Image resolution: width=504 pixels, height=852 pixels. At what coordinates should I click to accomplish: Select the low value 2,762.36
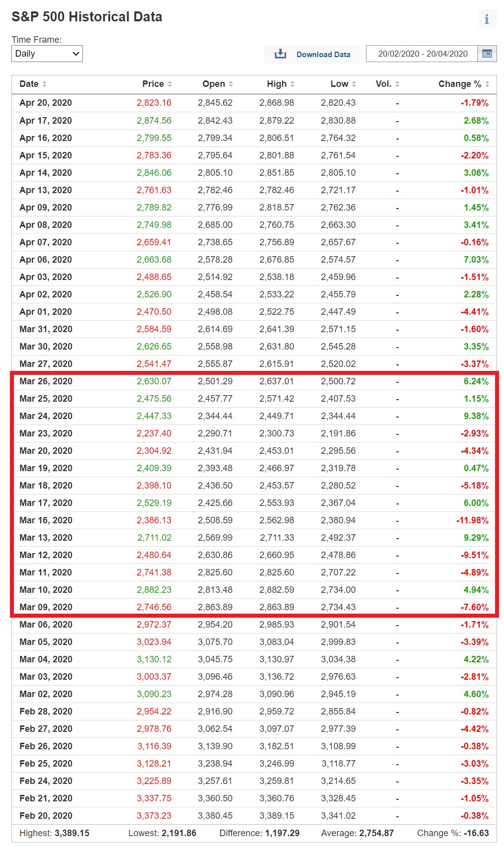pyautogui.click(x=338, y=208)
